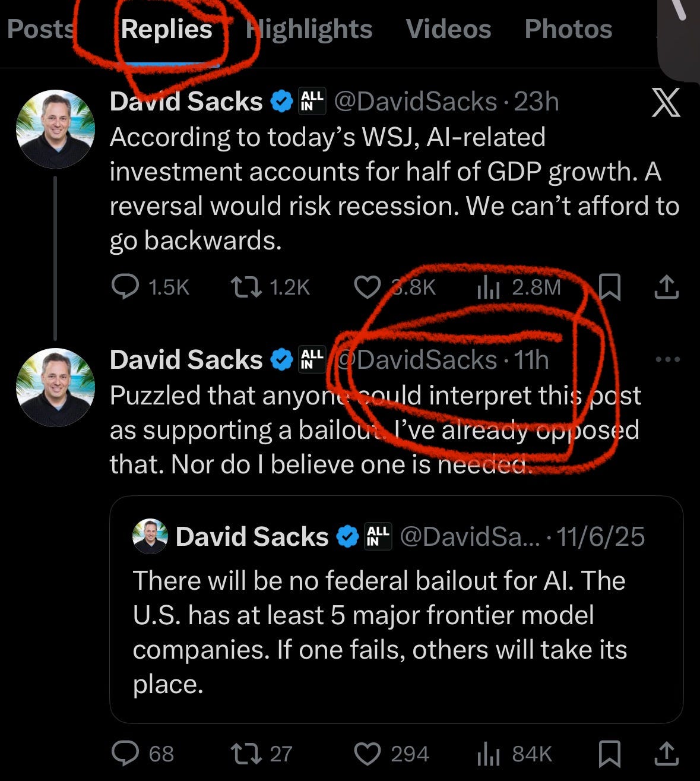The height and width of the screenshot is (781, 700).
Task: Open David Sacks avatar on first post
Action: (x=55, y=129)
